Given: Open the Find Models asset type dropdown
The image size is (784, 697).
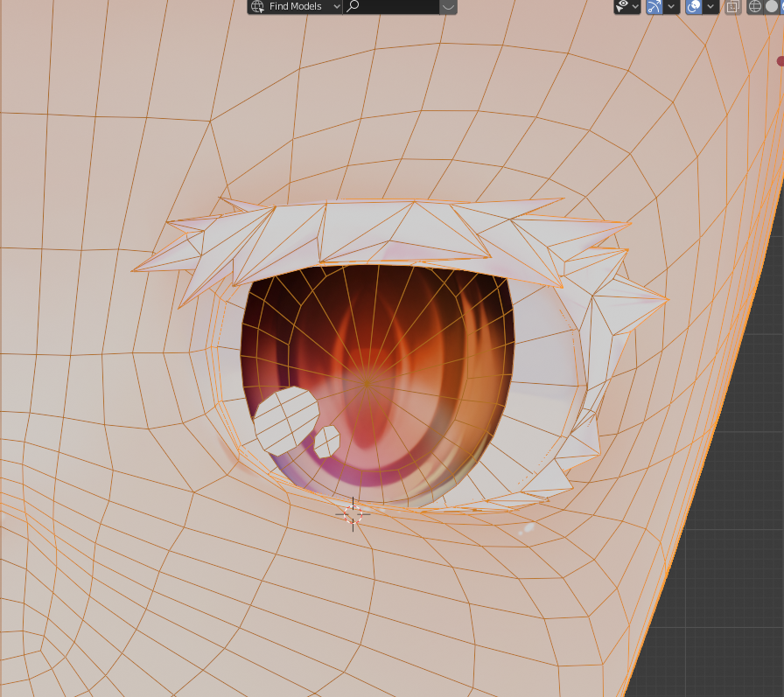Looking at the screenshot, I should click(295, 6).
